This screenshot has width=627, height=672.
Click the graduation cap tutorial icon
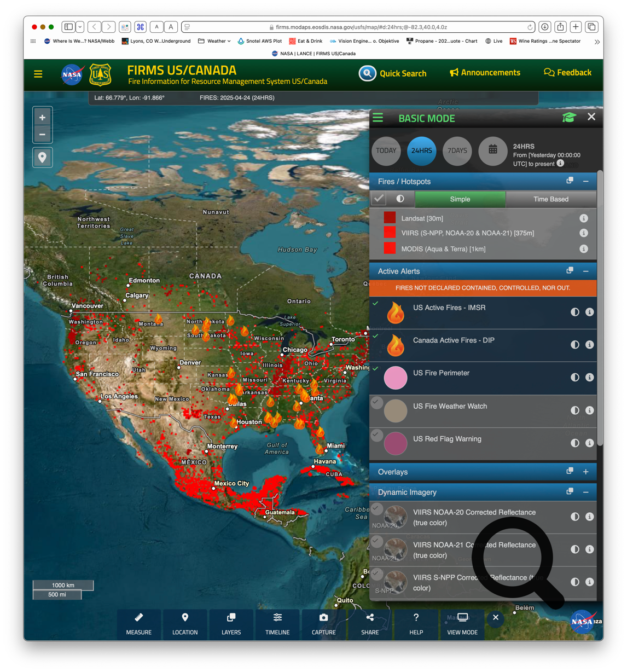tap(569, 117)
